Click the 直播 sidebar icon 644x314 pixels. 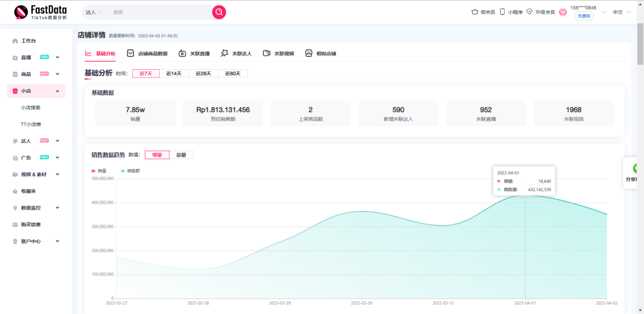pyautogui.click(x=15, y=57)
